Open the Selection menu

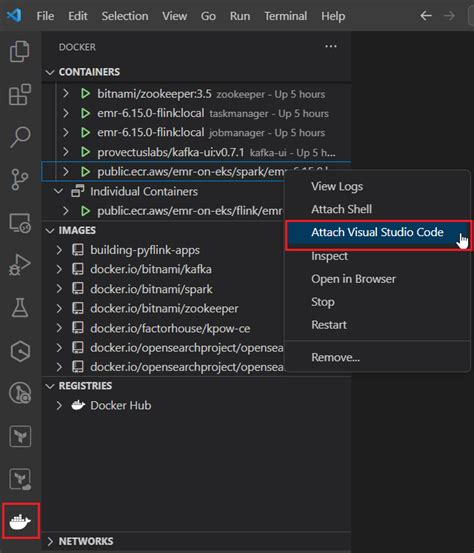point(125,16)
